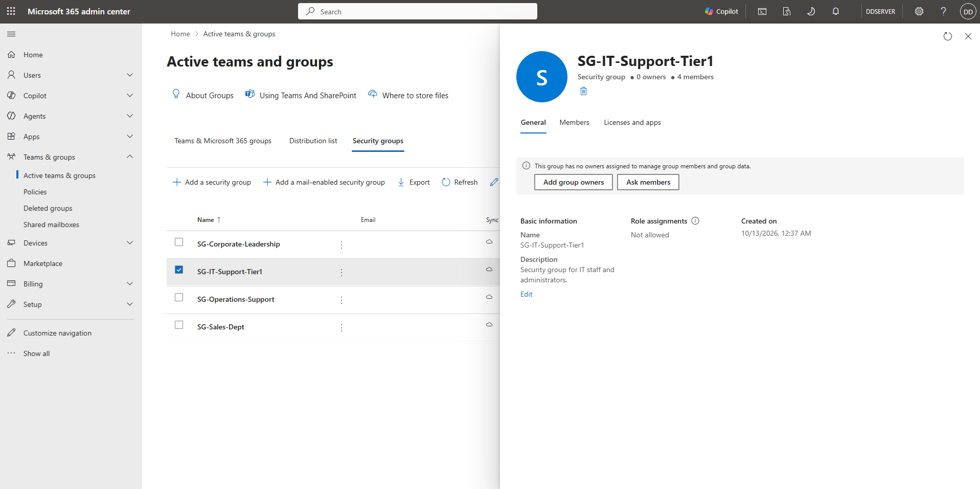Open Copilot in the top bar
980x489 pixels.
(x=721, y=11)
